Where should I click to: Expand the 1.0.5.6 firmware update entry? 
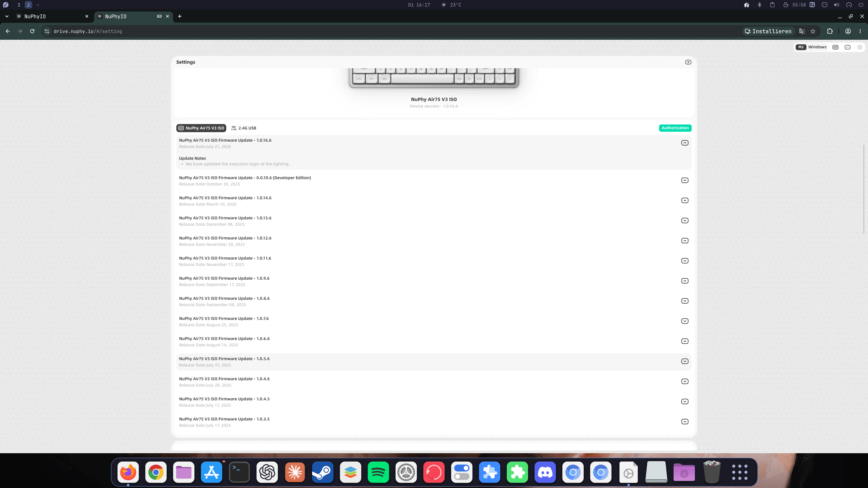685,361
